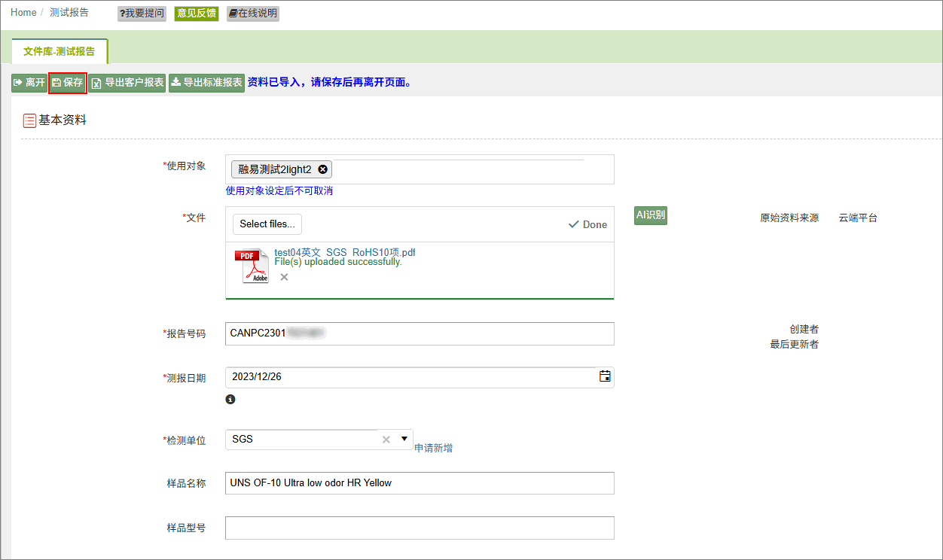Expand the 检测单位 dropdown arrow
Image resolution: width=943 pixels, height=560 pixels.
coord(404,439)
